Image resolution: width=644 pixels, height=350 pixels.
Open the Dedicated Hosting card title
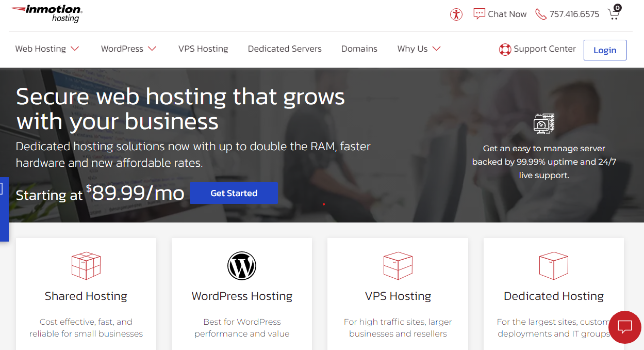click(x=554, y=296)
